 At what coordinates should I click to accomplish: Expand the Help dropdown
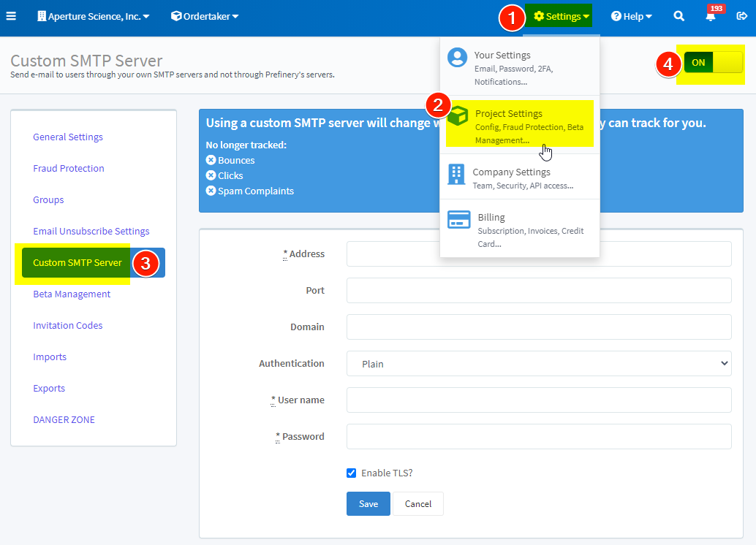tap(630, 16)
